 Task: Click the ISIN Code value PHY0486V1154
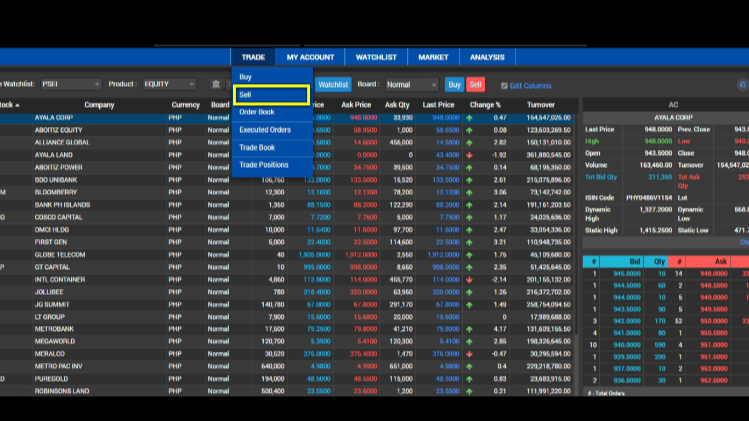point(649,198)
